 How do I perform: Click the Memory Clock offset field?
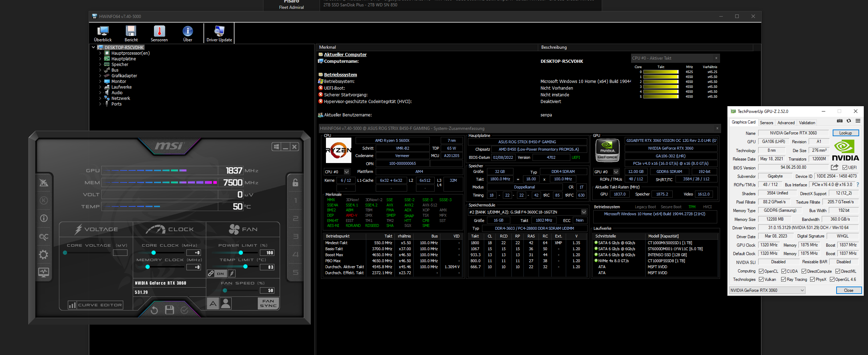click(x=194, y=267)
